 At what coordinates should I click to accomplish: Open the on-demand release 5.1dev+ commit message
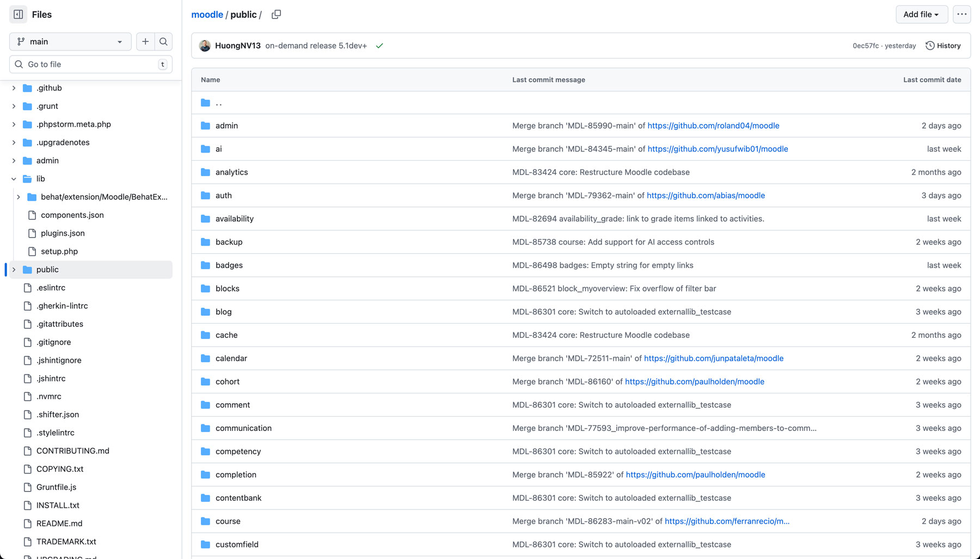point(316,46)
